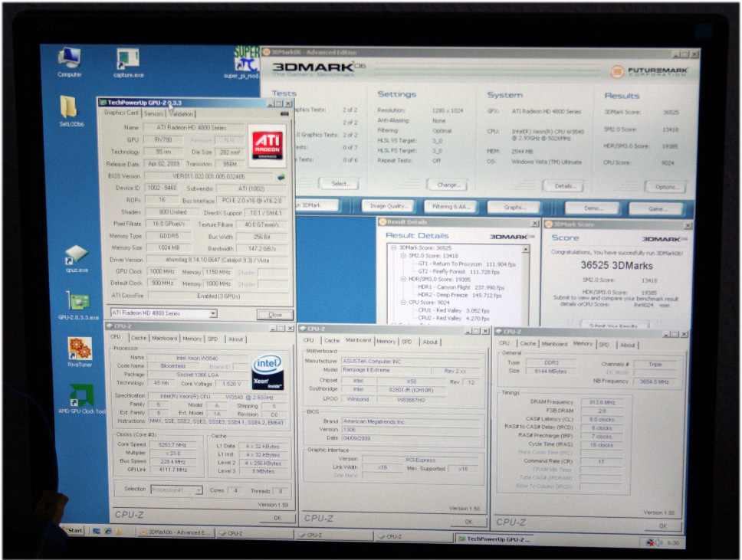742x560 pixels.
Task: Open the Computer desktop icon
Action: pyautogui.click(x=70, y=61)
